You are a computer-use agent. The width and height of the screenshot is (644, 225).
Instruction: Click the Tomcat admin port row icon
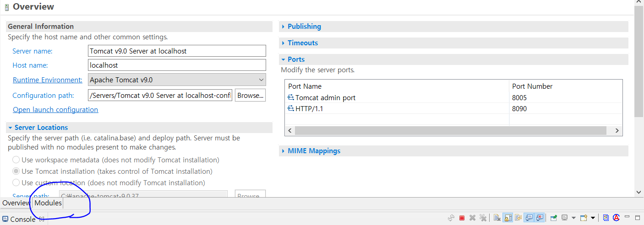(x=291, y=97)
